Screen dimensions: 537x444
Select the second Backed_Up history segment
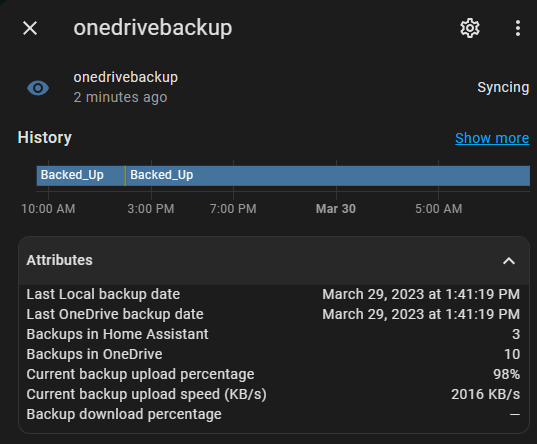tap(328, 176)
